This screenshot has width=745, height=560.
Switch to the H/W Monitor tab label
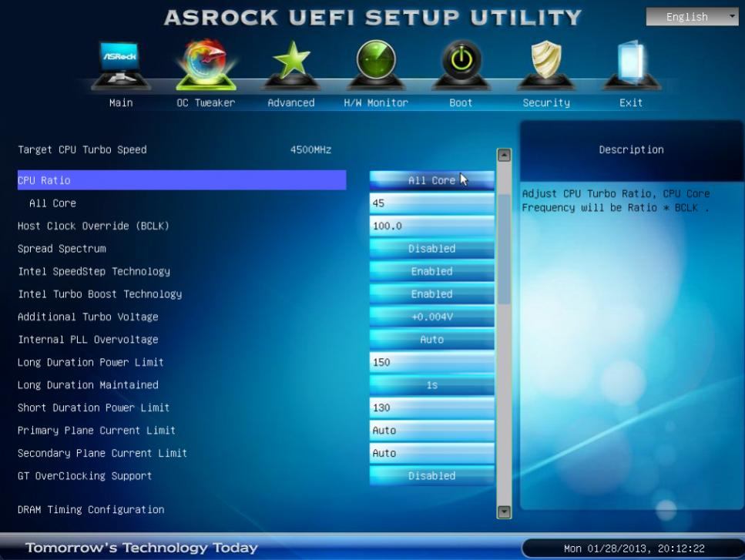376,102
